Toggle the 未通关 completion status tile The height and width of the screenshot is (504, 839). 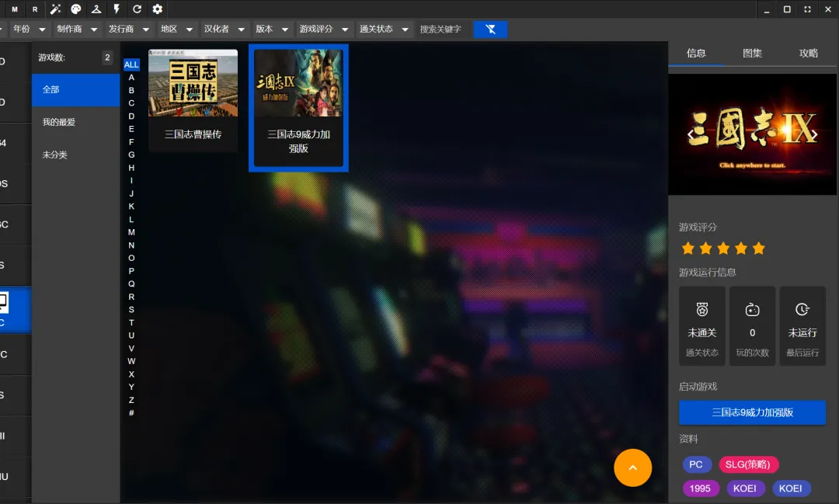[x=702, y=326]
